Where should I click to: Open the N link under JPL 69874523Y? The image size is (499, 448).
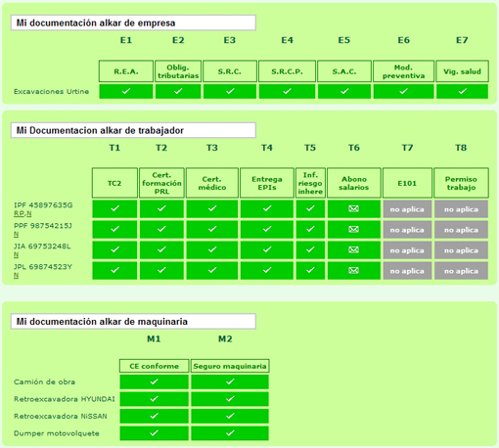16,275
